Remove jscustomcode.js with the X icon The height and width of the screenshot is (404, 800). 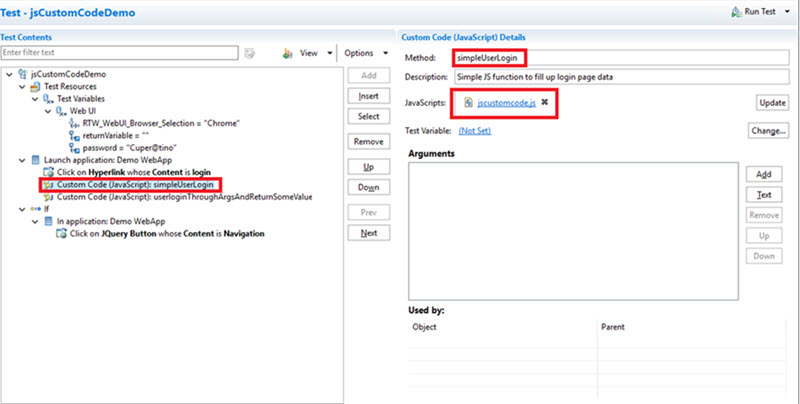pyautogui.click(x=544, y=102)
